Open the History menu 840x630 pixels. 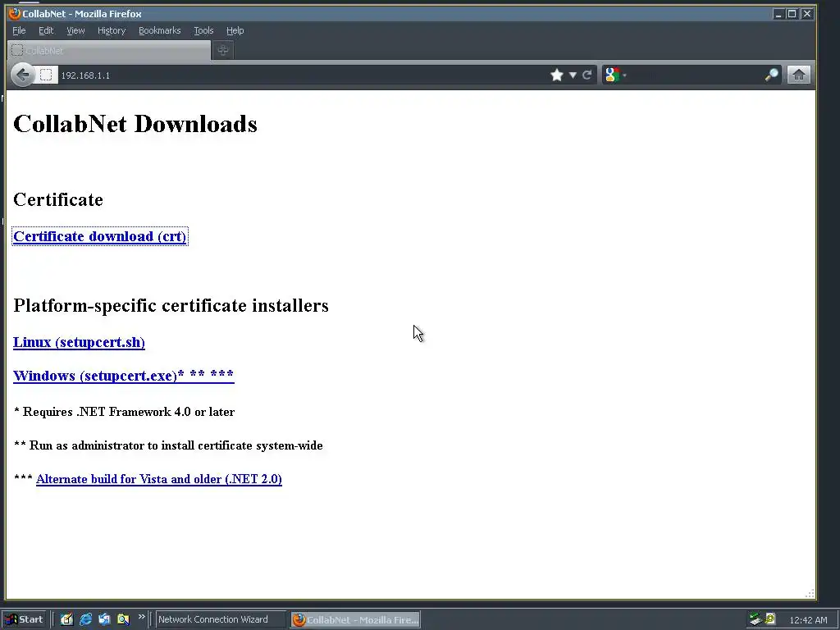tap(112, 30)
